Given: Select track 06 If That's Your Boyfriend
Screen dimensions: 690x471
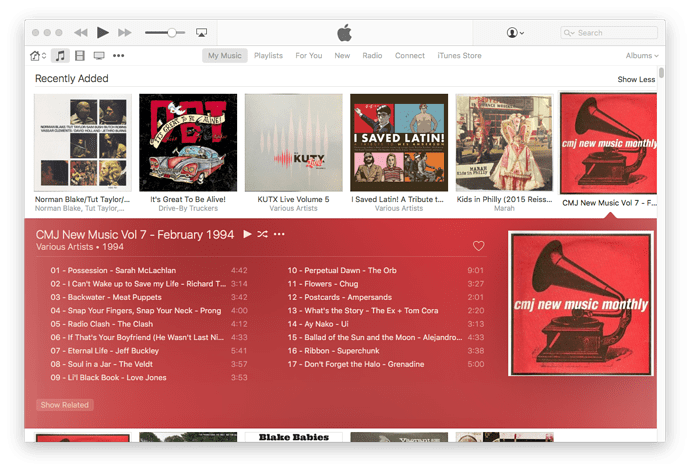Looking at the screenshot, I should [149, 338].
